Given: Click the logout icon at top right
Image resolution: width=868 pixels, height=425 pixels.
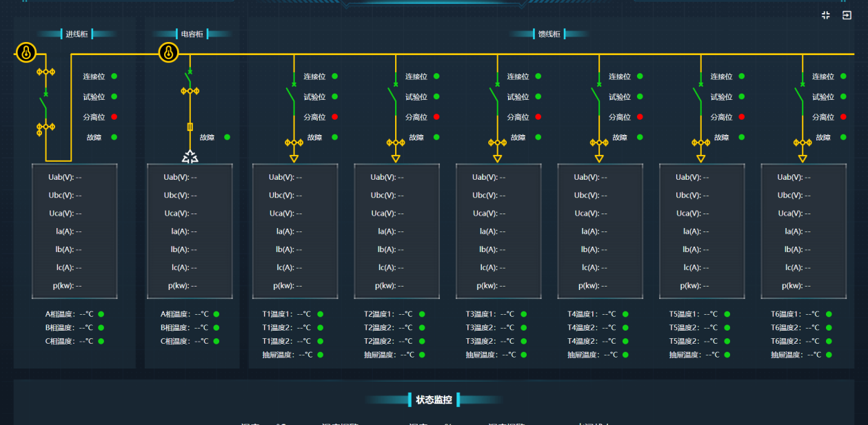Looking at the screenshot, I should pos(847,15).
